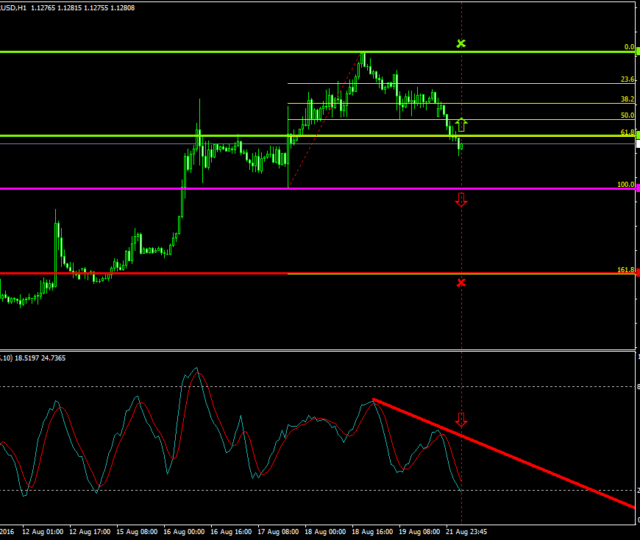
Task: Click the 21 Aug 23:45 time label
Action: [467, 532]
